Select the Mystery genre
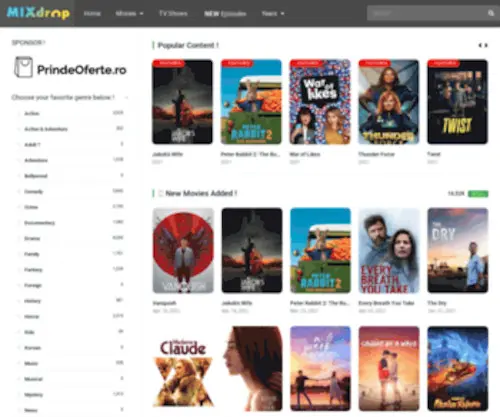 point(34,395)
